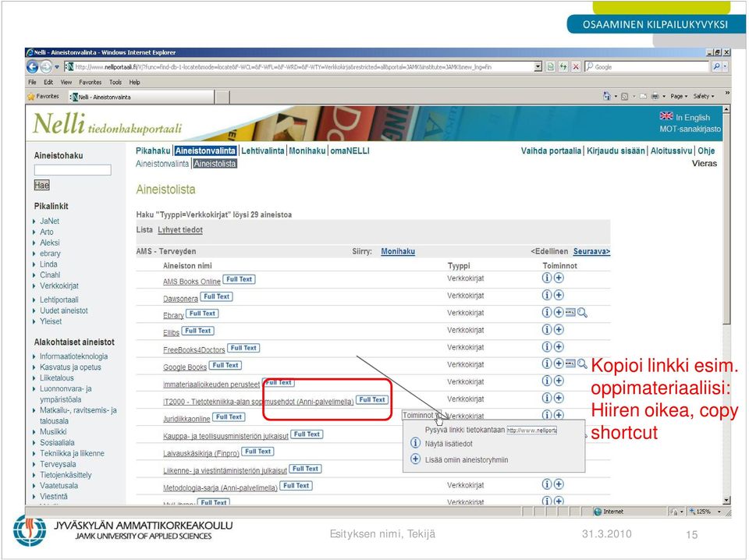Open the ebrary quick link in sidebar
The height and width of the screenshot is (560, 749).
[x=50, y=253]
